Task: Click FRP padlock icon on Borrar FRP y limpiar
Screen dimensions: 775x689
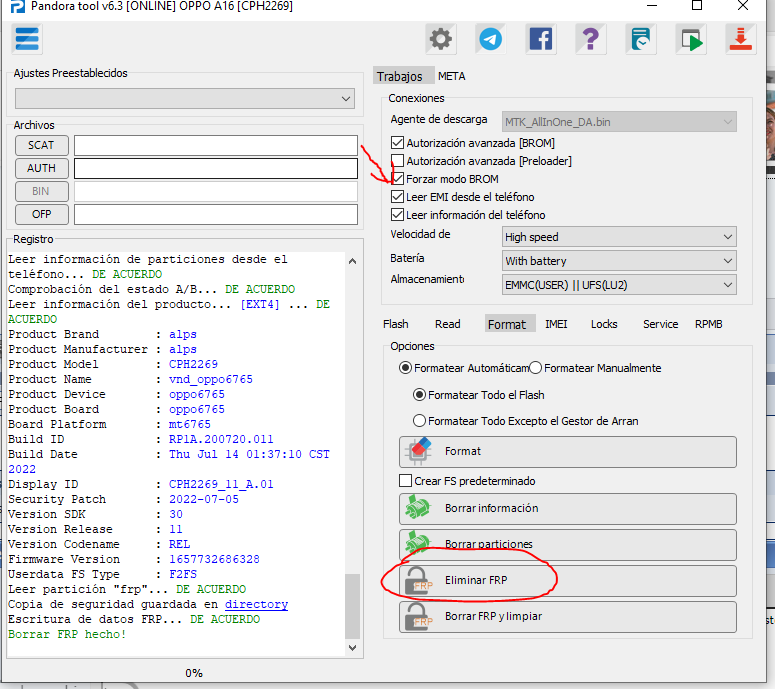Action: pyautogui.click(x=418, y=616)
